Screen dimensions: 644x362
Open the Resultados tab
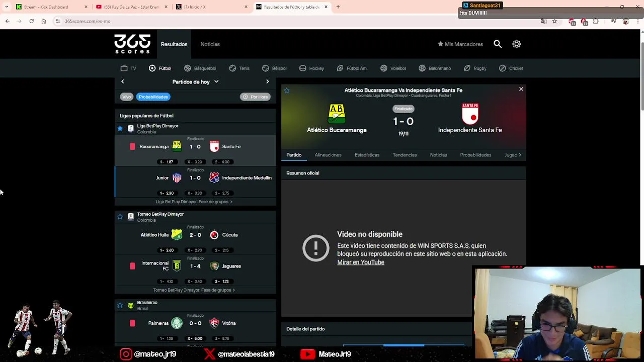(174, 44)
